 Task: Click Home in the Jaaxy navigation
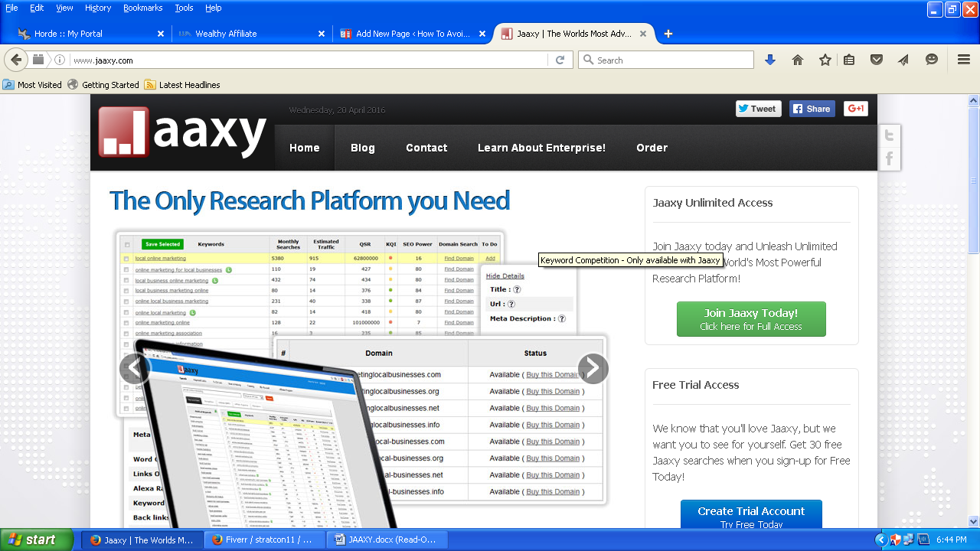305,148
